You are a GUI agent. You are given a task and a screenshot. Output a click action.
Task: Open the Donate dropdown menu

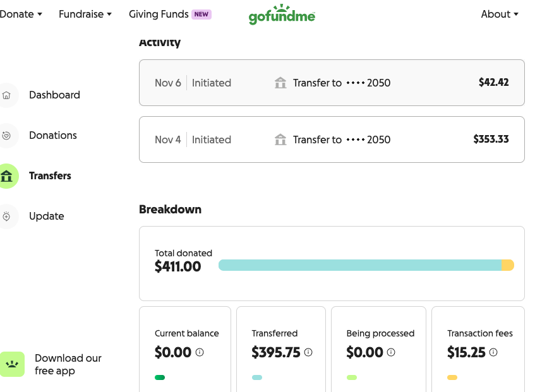pos(20,14)
